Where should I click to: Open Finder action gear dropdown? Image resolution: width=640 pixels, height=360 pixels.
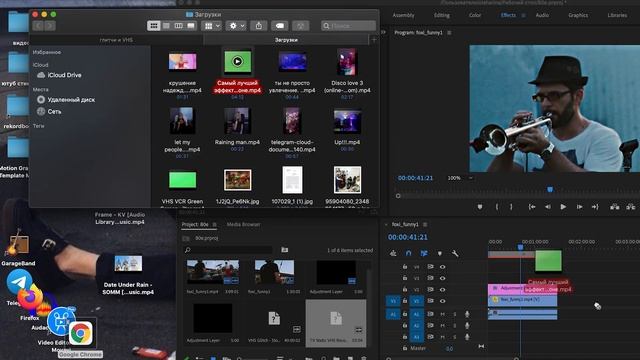tap(236, 26)
